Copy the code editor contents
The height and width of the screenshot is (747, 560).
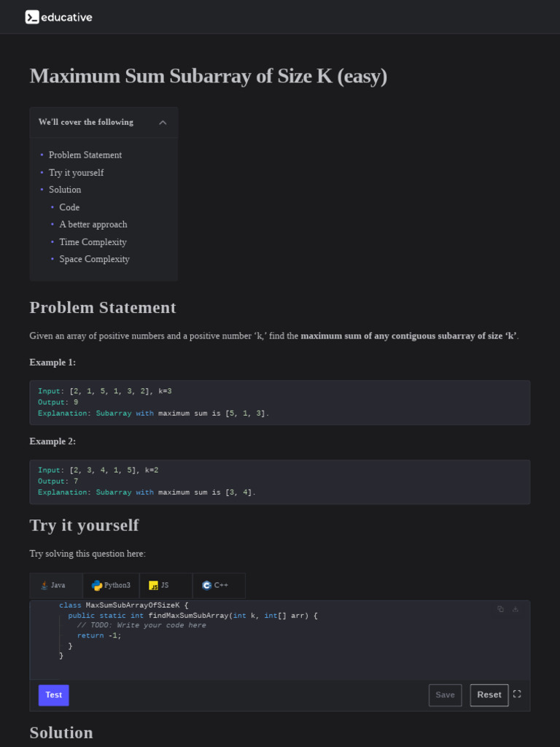500,609
